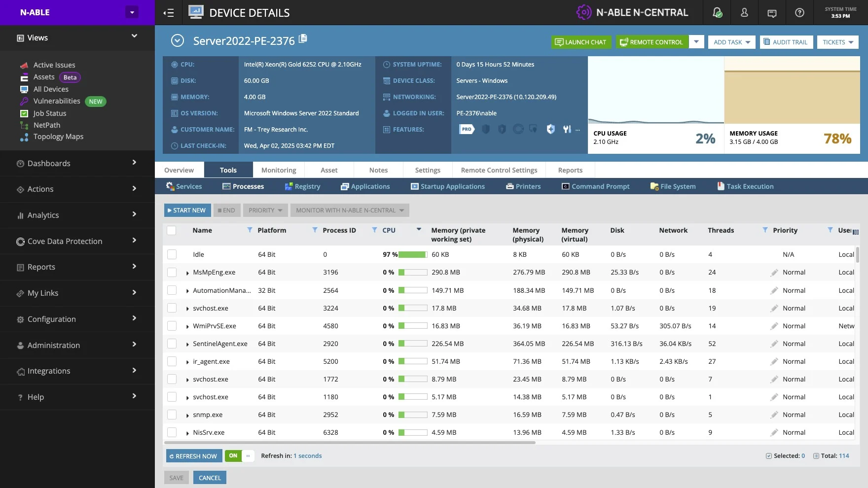
Task: Click Start New process button
Action: [187, 210]
